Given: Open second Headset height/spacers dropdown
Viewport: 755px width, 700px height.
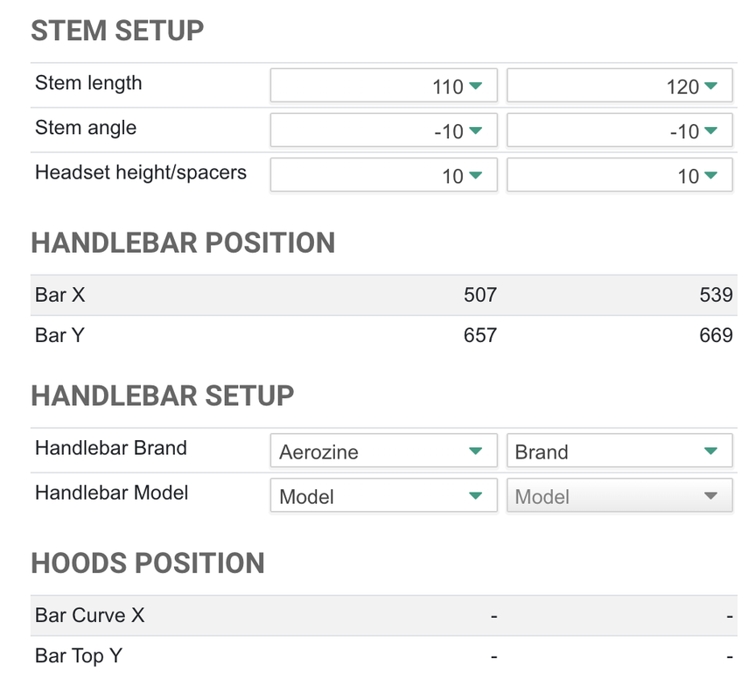Looking at the screenshot, I should (x=619, y=175).
